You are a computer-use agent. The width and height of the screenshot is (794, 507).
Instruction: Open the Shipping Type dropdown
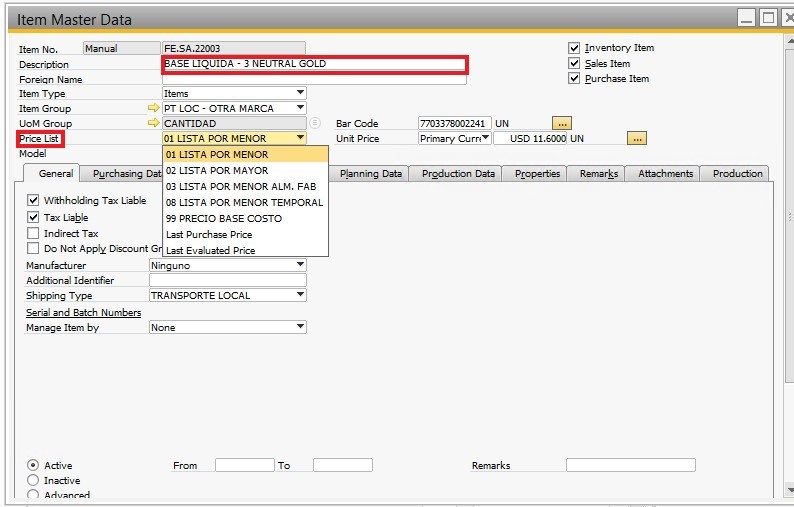(x=300, y=295)
